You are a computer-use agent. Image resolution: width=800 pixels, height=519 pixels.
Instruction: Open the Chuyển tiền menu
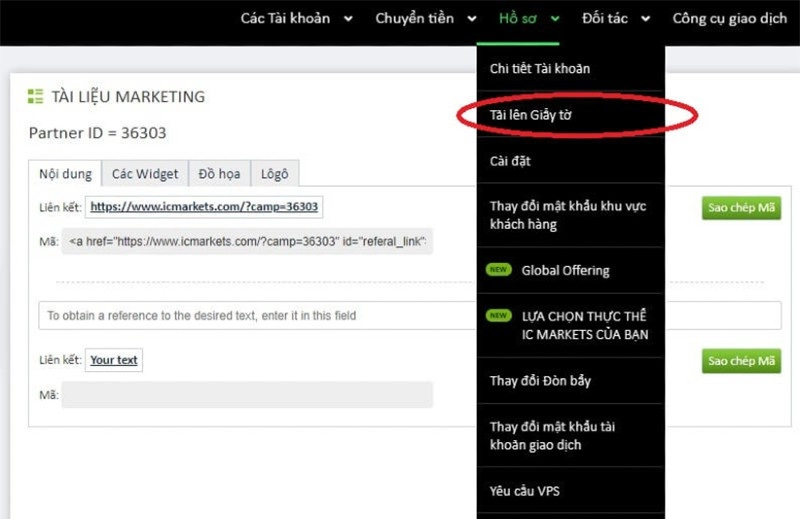[x=414, y=18]
